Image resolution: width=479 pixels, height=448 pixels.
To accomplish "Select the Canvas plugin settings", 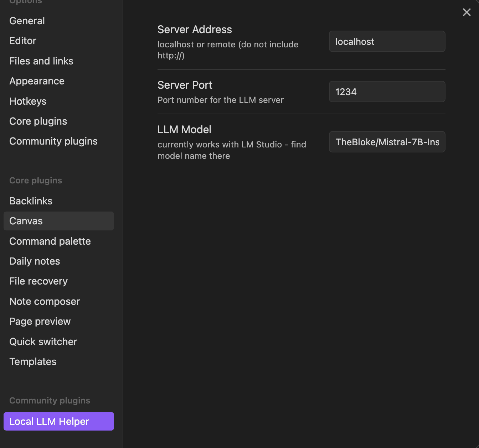I will 26,221.
